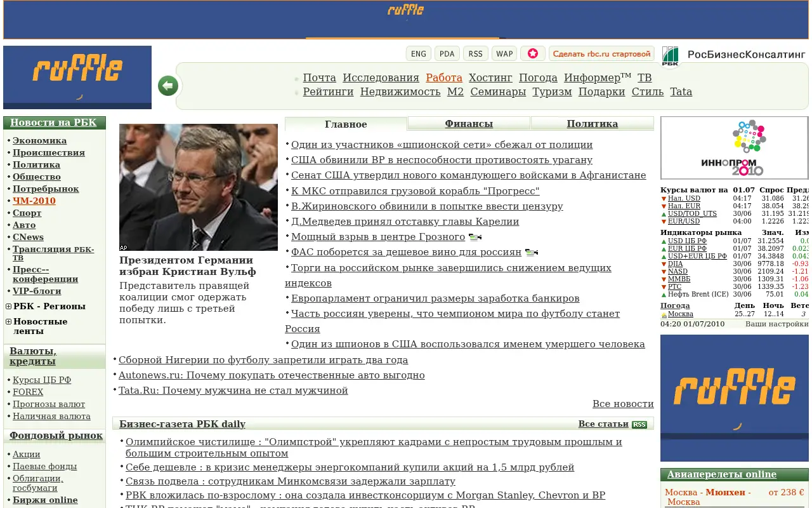
Task: Open the Ruffle logo in the top banner
Action: 406,10
